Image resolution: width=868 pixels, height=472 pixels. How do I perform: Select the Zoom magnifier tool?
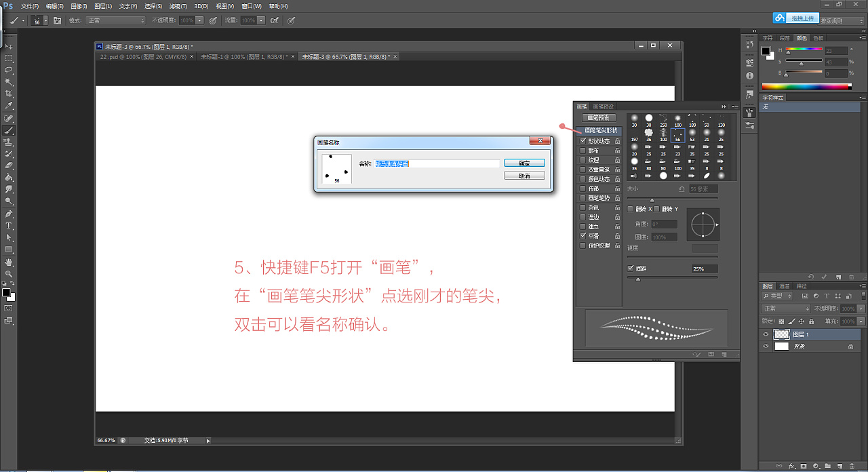pos(9,273)
